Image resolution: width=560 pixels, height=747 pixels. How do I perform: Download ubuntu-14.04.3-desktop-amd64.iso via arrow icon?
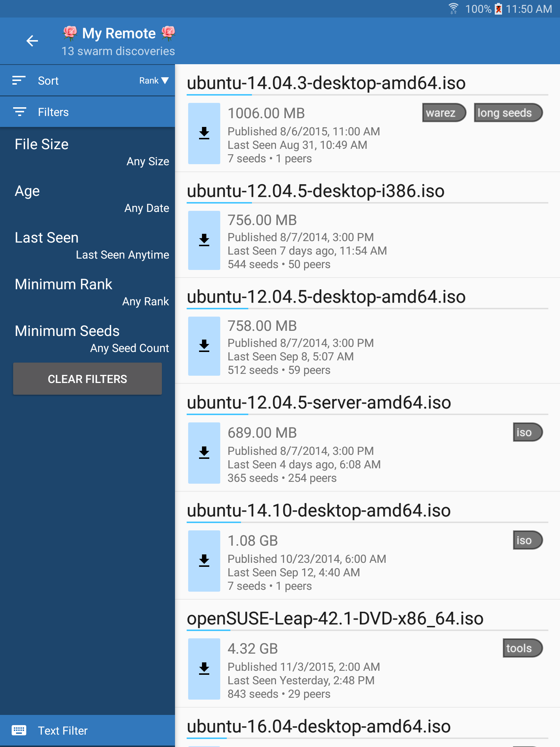204,133
